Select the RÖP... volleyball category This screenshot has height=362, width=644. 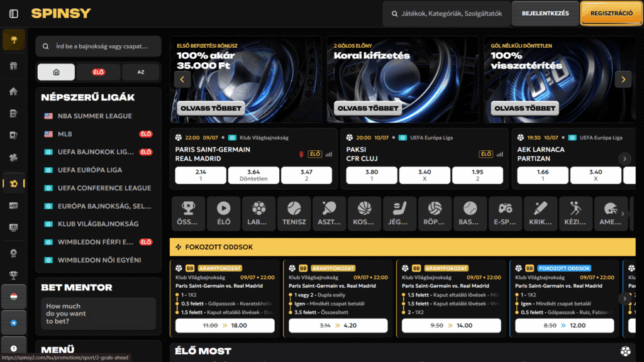click(435, 214)
